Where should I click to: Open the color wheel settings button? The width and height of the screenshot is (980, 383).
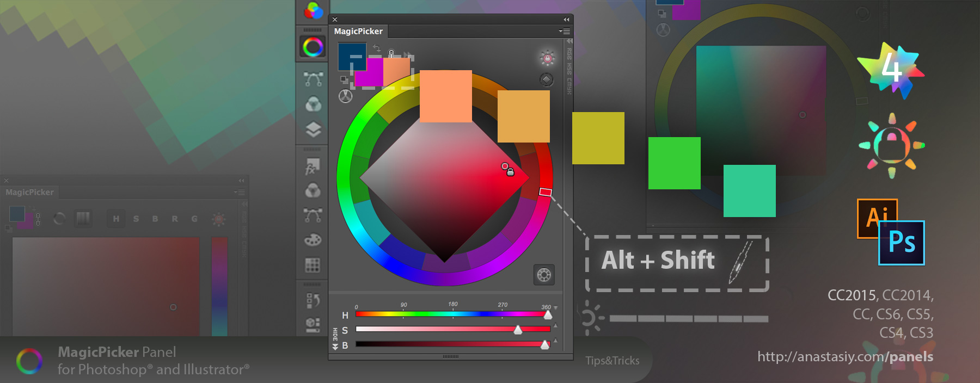click(544, 275)
